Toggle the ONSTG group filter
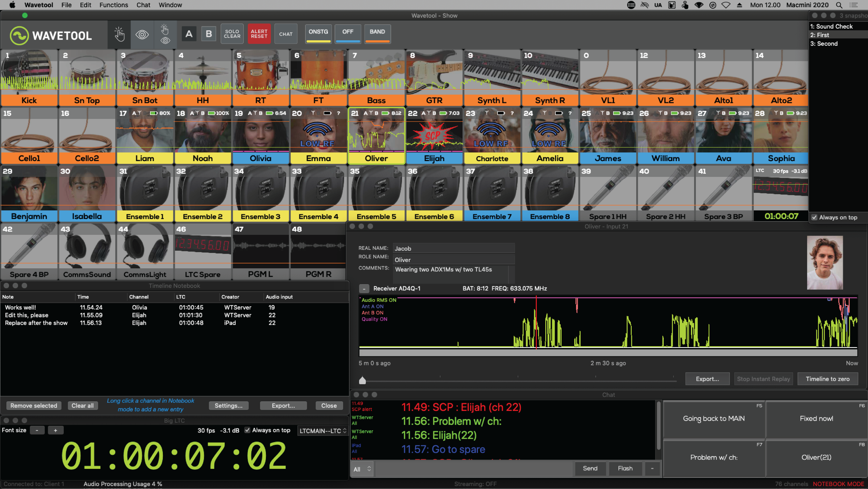 (x=318, y=34)
